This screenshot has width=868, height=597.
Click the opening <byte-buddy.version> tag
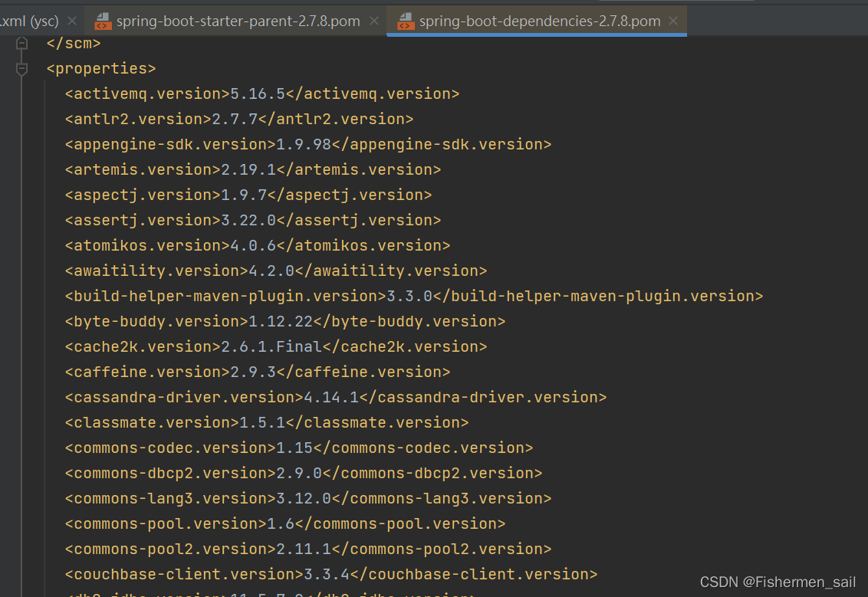point(156,321)
